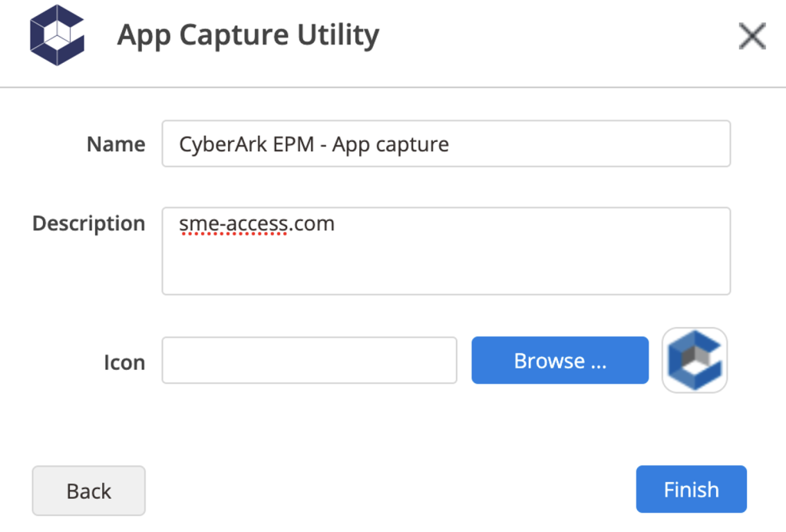The width and height of the screenshot is (786, 532).
Task: Close the App Capture Utility dialog
Action: tap(752, 36)
